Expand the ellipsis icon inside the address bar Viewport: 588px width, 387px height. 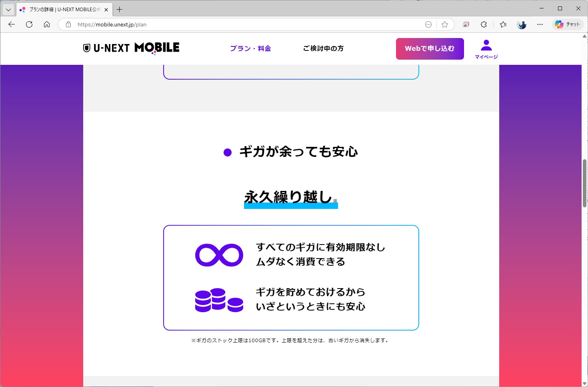(428, 24)
